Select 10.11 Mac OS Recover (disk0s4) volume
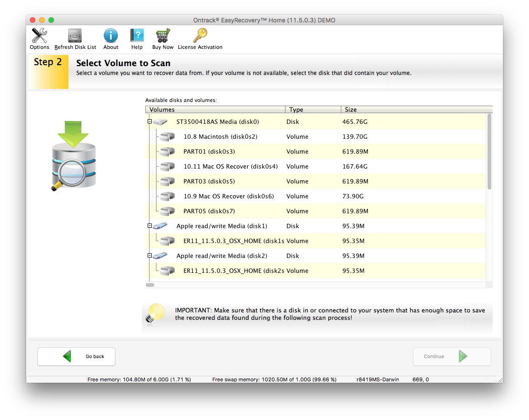529x420 pixels. (x=315, y=166)
